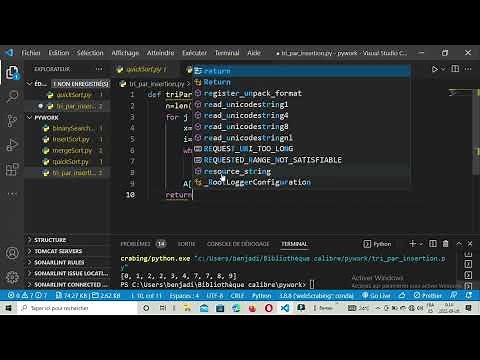Viewport: 480px width, 360px height.
Task: Maximize the panel size chevron
Action: coord(459,244)
